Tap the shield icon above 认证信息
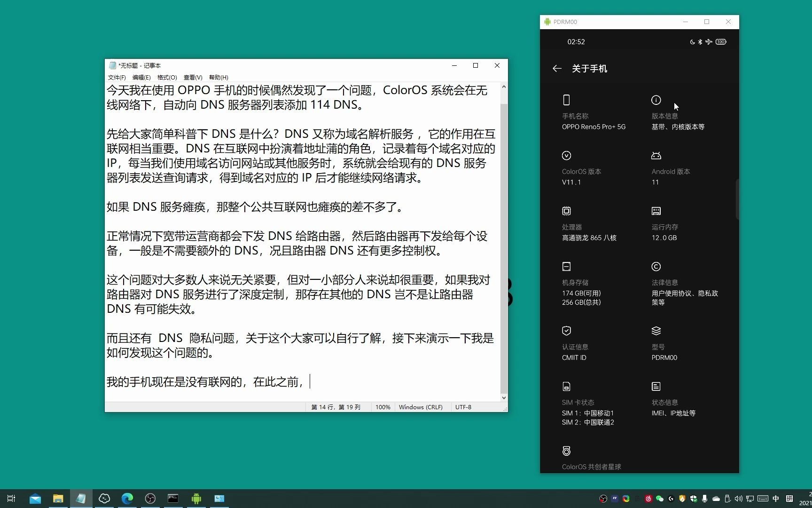812x508 pixels. tap(566, 331)
